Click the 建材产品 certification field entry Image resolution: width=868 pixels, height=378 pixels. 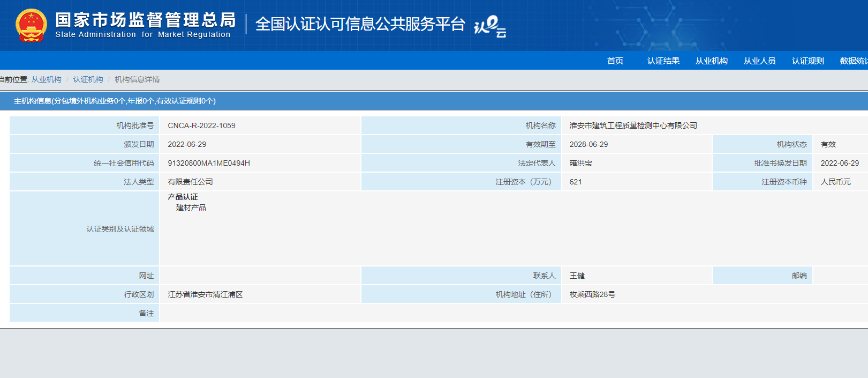[x=191, y=207]
